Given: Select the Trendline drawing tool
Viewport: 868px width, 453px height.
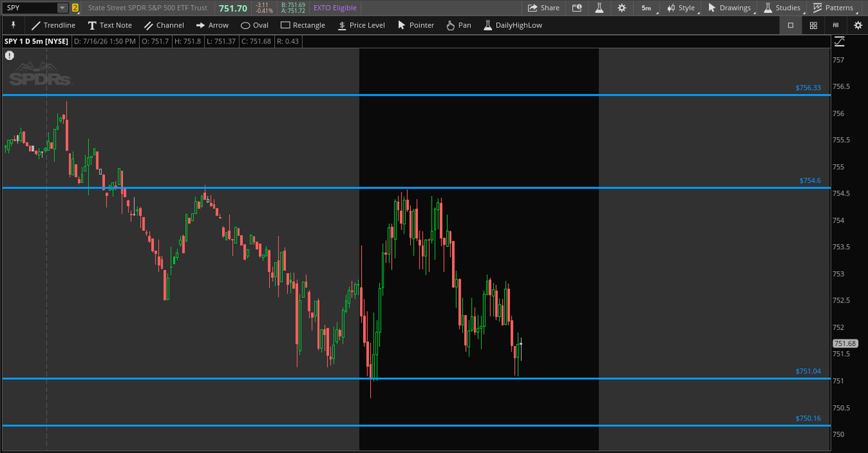Looking at the screenshot, I should click(x=53, y=25).
